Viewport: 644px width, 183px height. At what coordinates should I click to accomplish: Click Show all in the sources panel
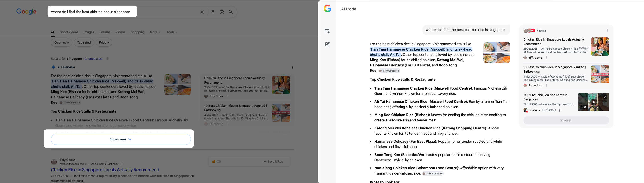pos(566,120)
